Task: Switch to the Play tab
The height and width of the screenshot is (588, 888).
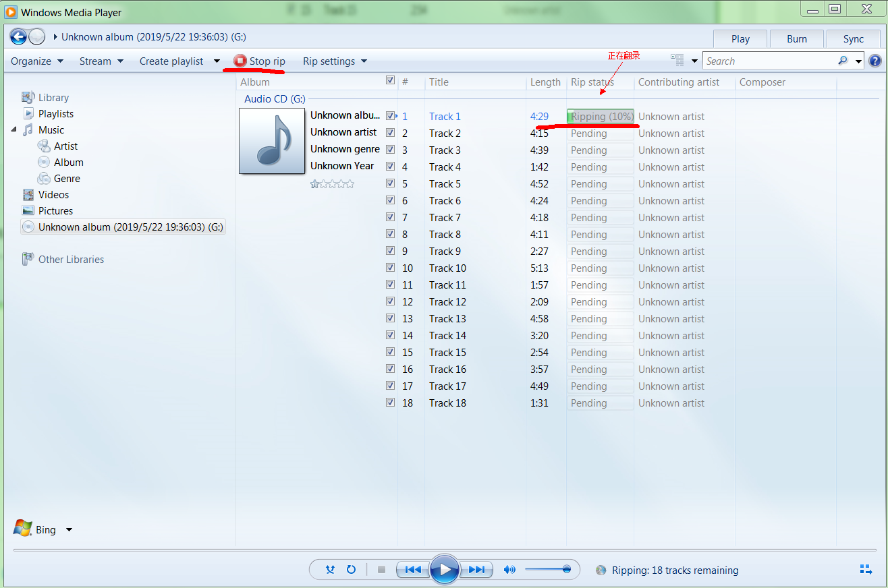Action: pos(740,38)
